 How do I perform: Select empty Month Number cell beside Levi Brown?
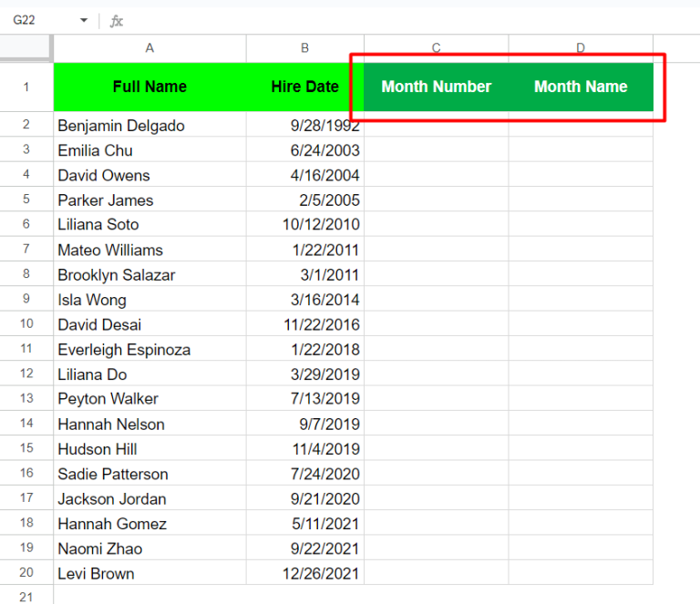437,572
